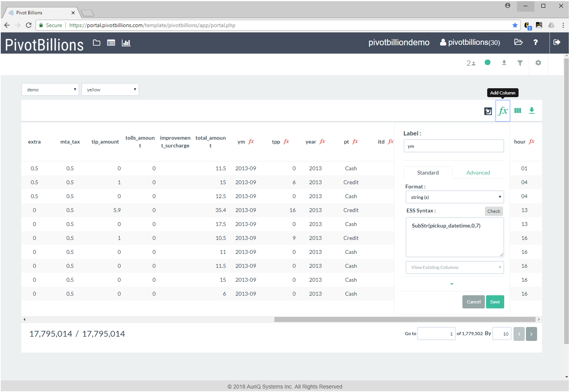Open the demo dropdown
Image resolution: width=570 pixels, height=392 pixels.
(x=50, y=89)
